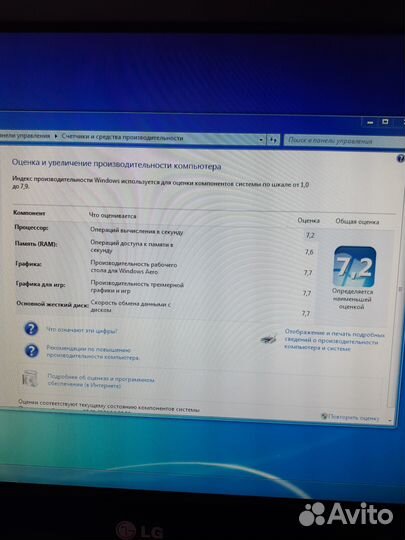
Task: Click 'Что оценивается' column header
Action: click(113, 216)
